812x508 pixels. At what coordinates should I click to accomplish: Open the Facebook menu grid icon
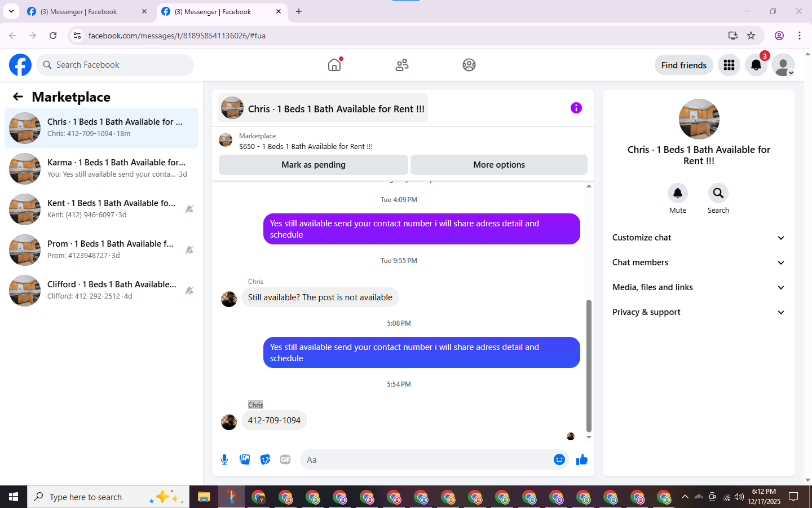pos(729,65)
